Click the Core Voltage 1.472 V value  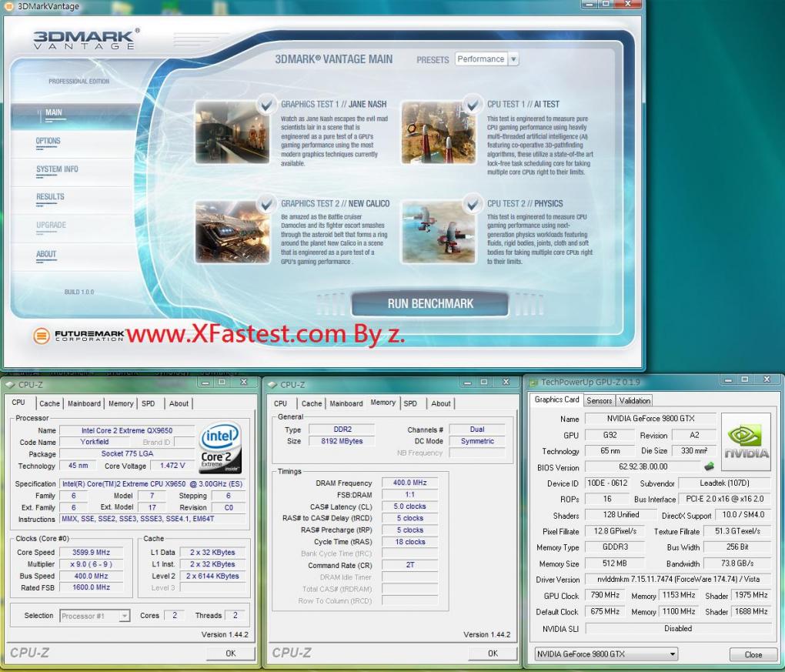(172, 466)
